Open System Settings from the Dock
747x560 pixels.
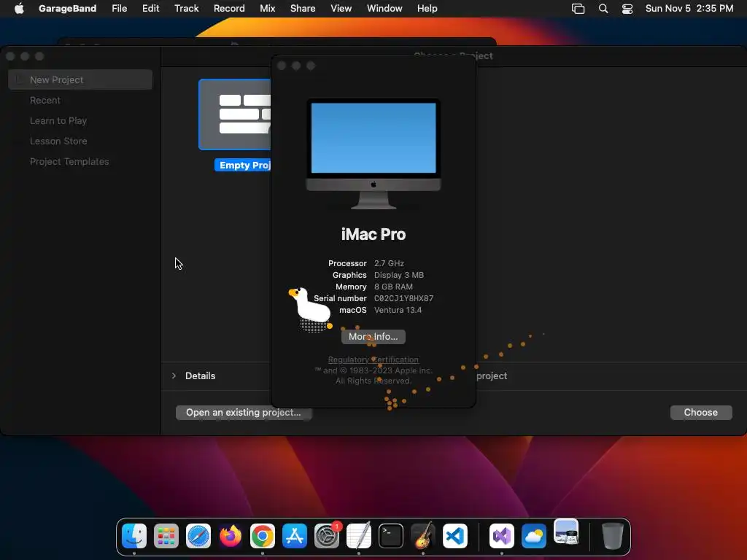tap(327, 536)
